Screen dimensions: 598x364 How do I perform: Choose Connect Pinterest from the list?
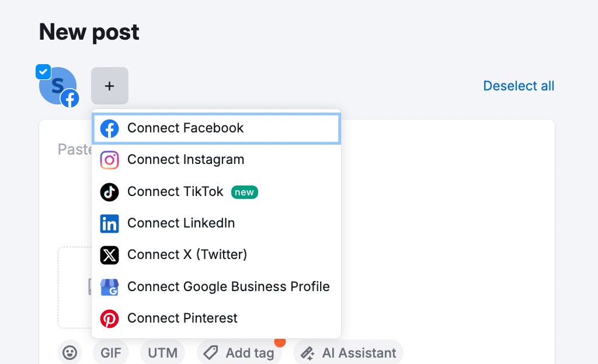coord(216,318)
